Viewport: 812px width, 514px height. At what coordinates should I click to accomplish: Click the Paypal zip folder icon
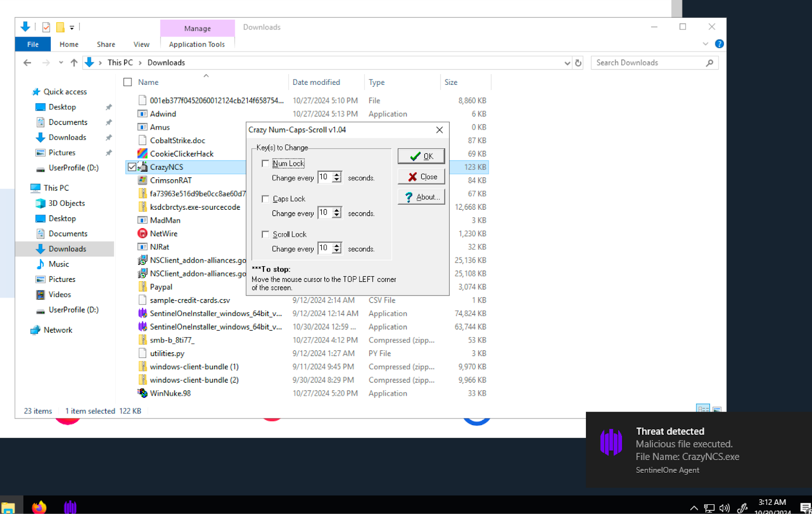[143, 287]
